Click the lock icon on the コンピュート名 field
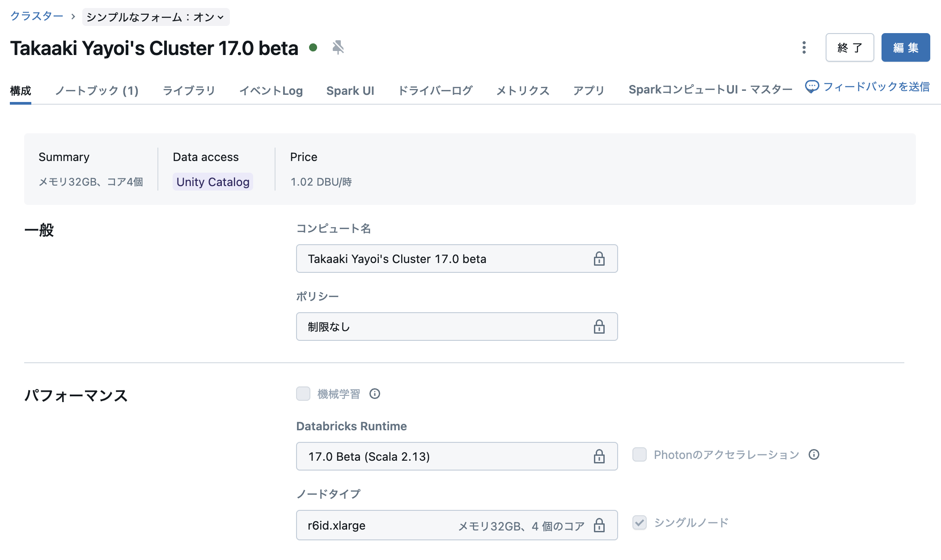This screenshot has width=941, height=560. 600,259
